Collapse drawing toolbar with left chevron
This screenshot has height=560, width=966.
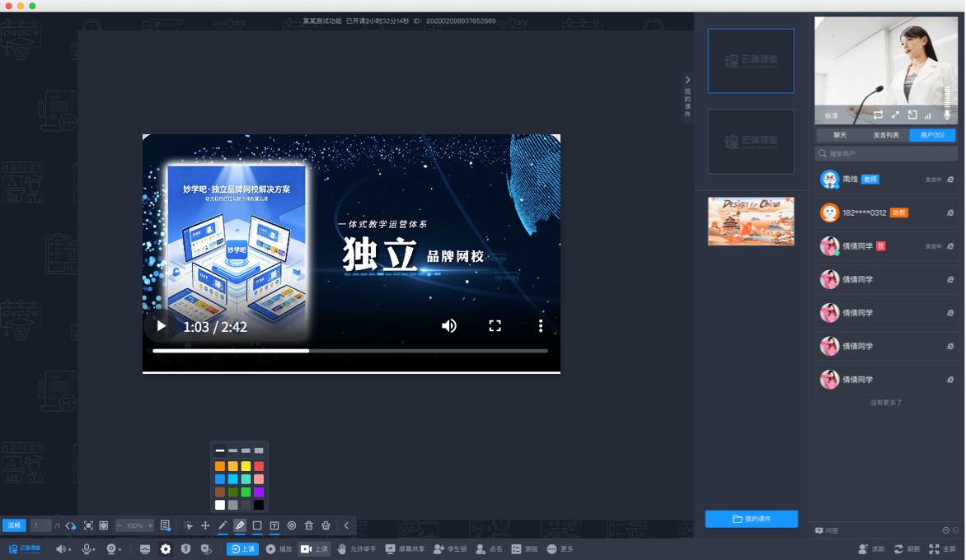(x=346, y=525)
